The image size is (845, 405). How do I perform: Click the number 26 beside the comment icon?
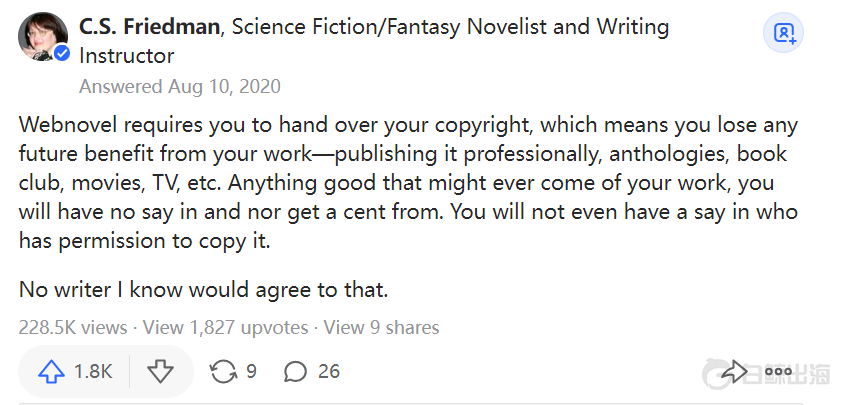click(x=329, y=372)
